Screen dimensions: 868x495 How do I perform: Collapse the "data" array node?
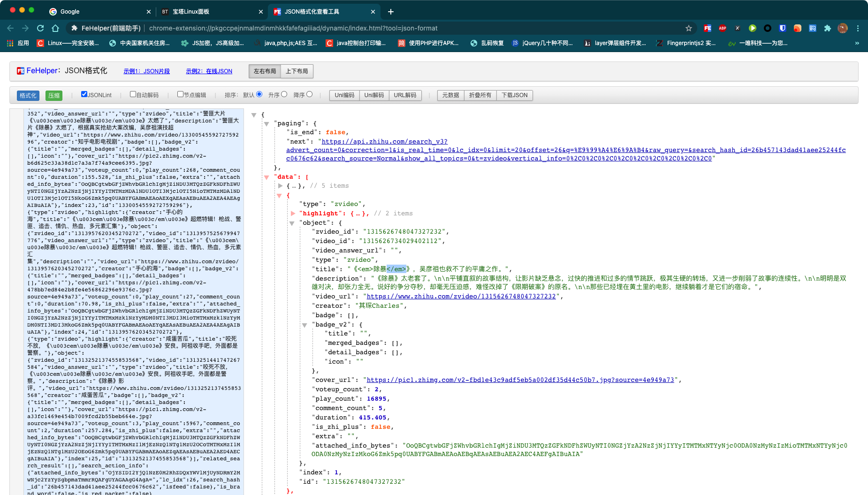coord(266,177)
